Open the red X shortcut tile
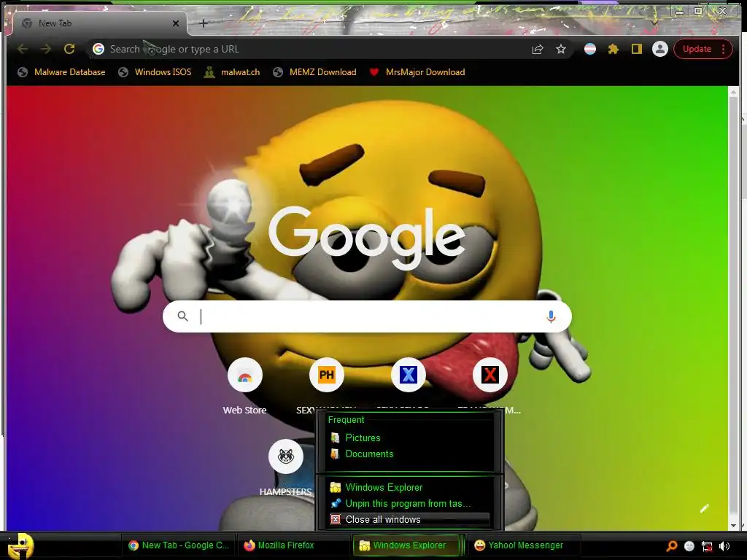The image size is (747, 560). pos(489,376)
